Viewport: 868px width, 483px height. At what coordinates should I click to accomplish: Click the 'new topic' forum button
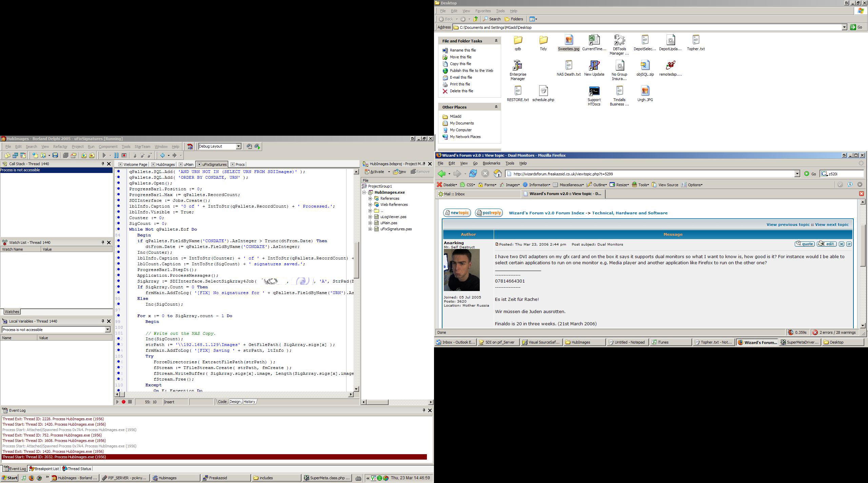pos(457,213)
